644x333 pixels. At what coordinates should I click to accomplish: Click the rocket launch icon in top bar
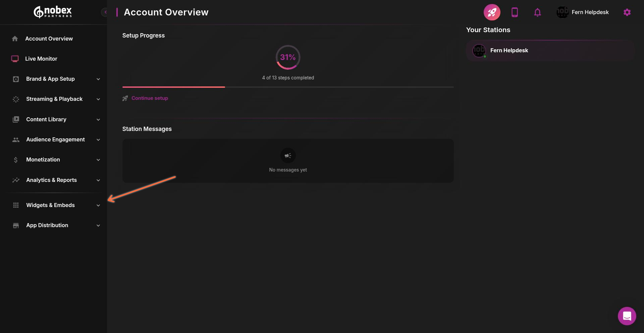(x=492, y=12)
